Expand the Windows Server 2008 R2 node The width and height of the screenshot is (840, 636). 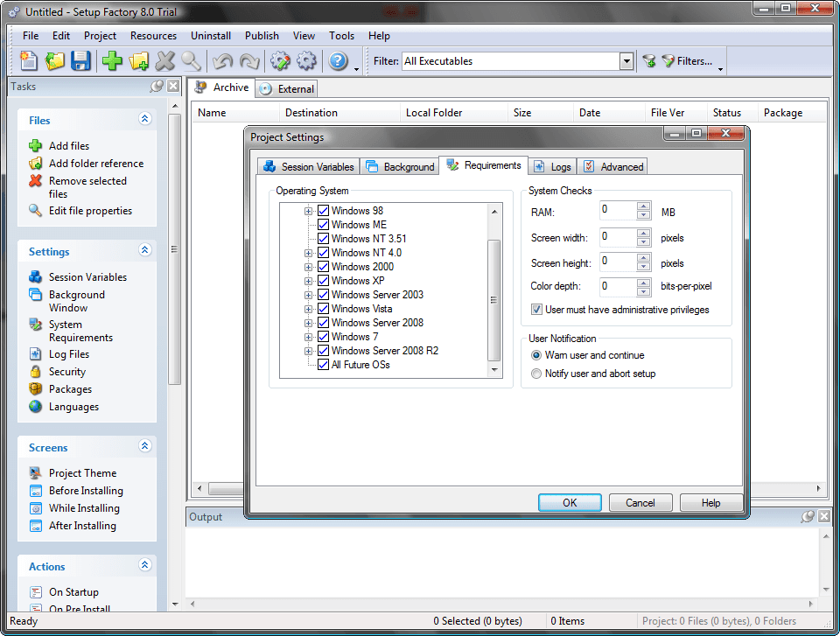[x=309, y=351]
